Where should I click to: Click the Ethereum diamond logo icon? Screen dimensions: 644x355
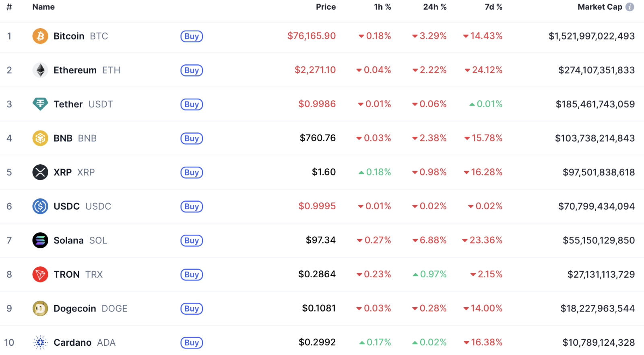point(40,70)
